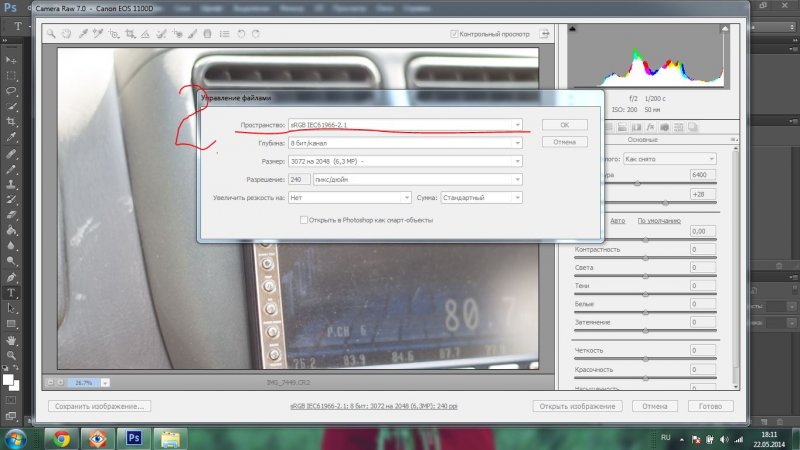Click workflow options link under preview

373,406
